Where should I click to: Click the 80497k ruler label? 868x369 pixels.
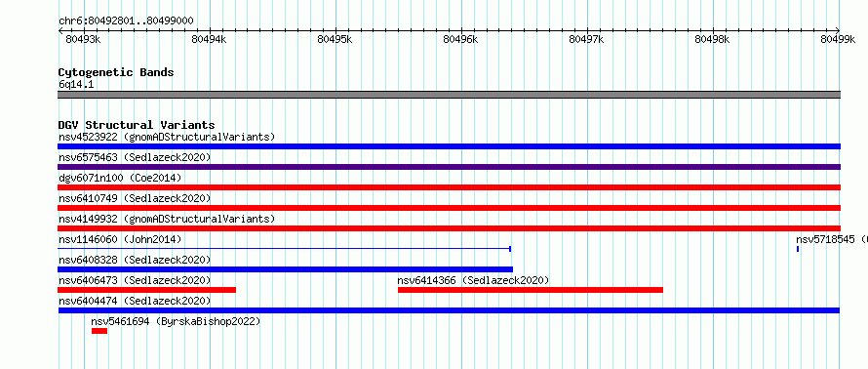pos(586,38)
